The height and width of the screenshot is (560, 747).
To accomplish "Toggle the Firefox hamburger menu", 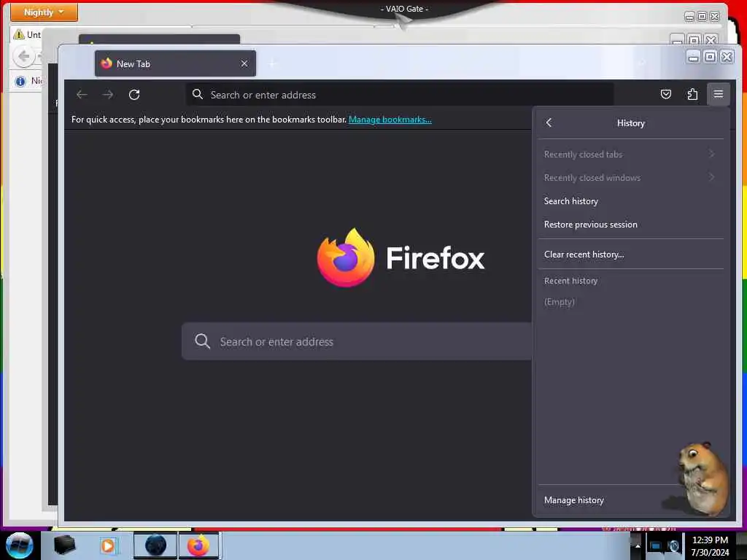I will 719,94.
